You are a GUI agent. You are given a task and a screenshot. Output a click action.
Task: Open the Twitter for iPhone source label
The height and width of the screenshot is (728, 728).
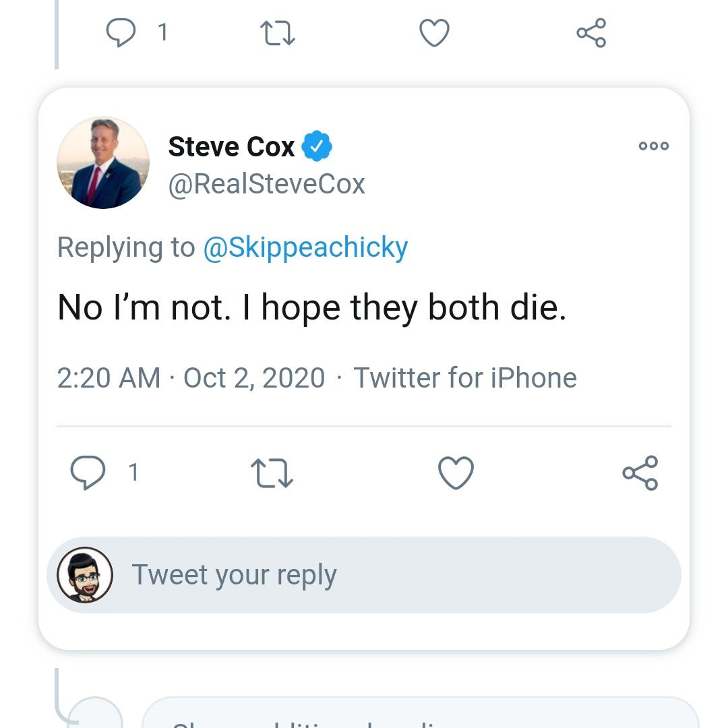coord(465,377)
